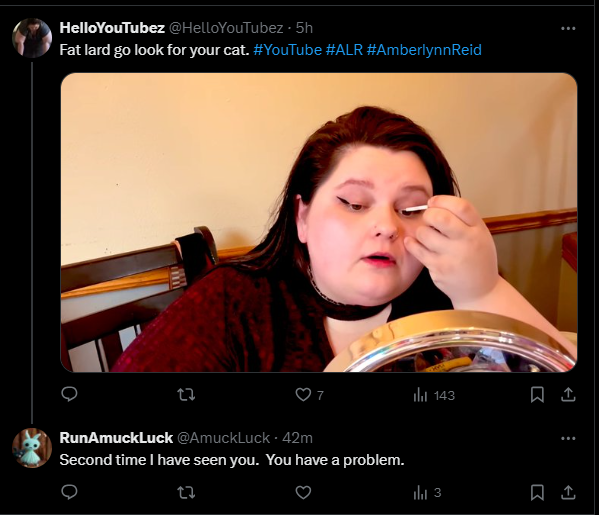View analytics showing 143 views

[434, 395]
